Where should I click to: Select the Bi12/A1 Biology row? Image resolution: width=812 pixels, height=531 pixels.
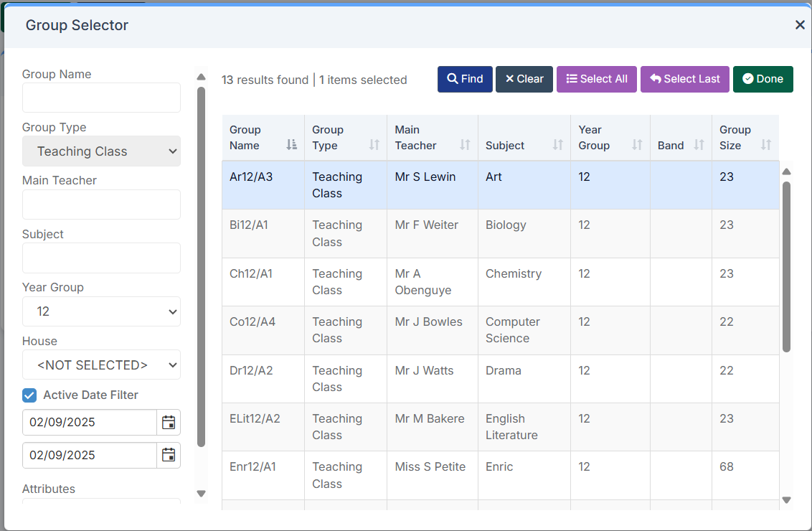coord(500,234)
